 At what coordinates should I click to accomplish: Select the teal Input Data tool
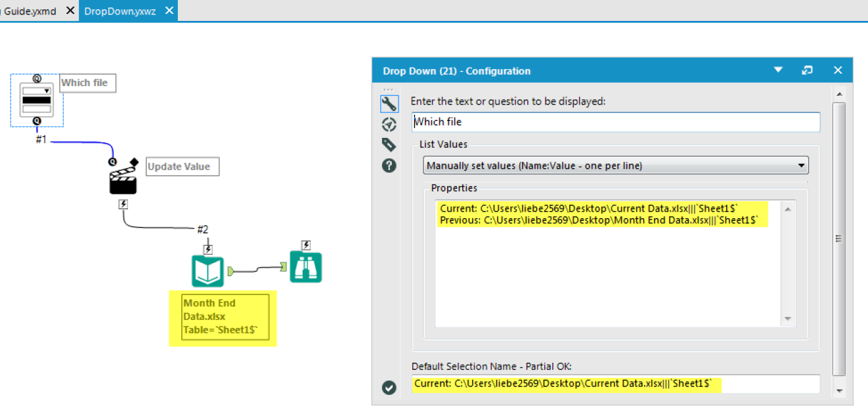(x=209, y=269)
